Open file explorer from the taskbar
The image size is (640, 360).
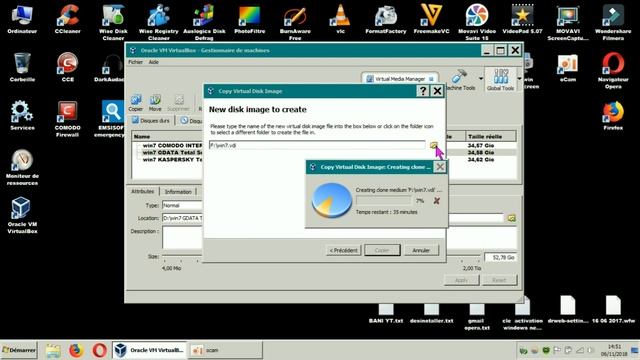pos(53,350)
